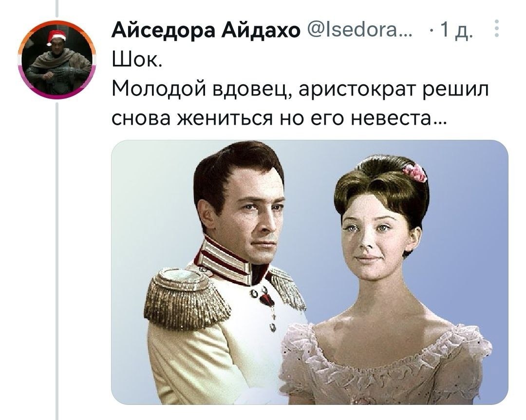This screenshot has width=526, height=420.
Task: Click the tweet text Молодой вдовец, аристократ решил
Action: click(300, 90)
